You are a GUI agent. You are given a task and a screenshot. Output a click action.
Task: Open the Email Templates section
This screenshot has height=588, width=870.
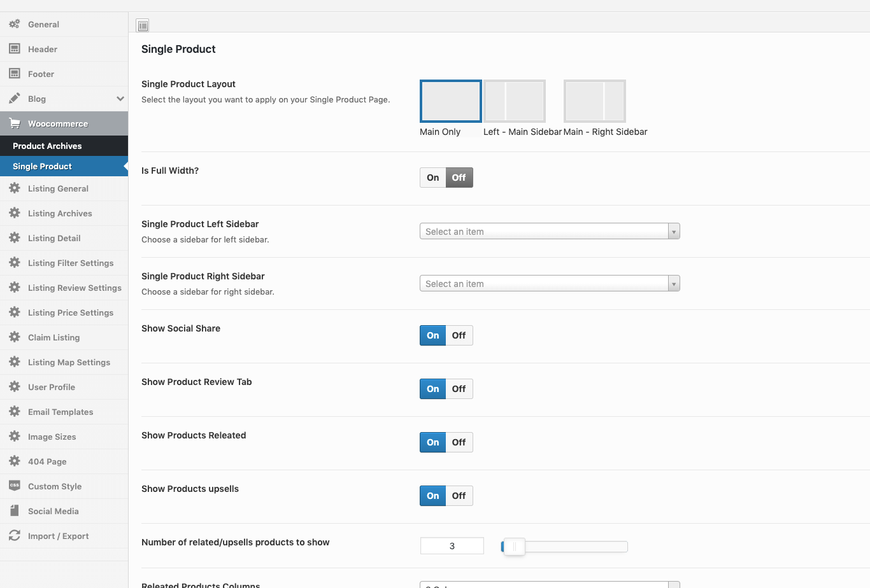[x=61, y=412]
